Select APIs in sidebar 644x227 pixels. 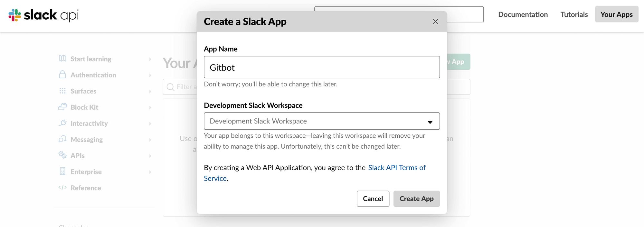78,156
